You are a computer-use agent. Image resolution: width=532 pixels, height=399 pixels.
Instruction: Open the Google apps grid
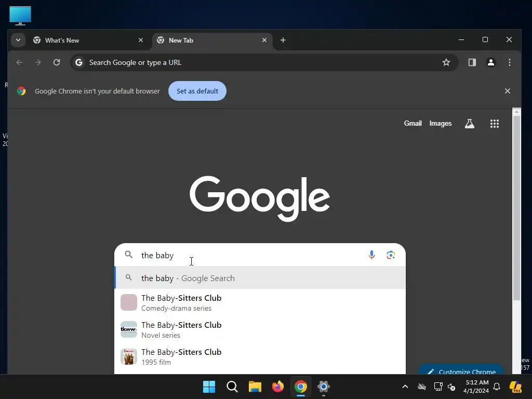point(495,124)
